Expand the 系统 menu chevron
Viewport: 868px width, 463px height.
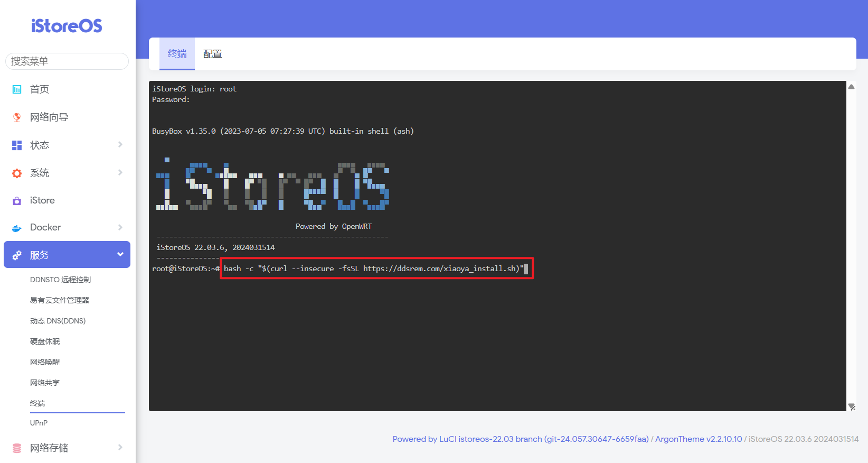pos(120,173)
